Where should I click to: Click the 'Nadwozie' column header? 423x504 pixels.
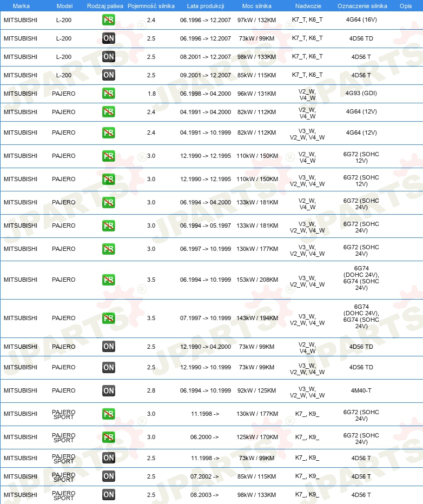(308, 6)
